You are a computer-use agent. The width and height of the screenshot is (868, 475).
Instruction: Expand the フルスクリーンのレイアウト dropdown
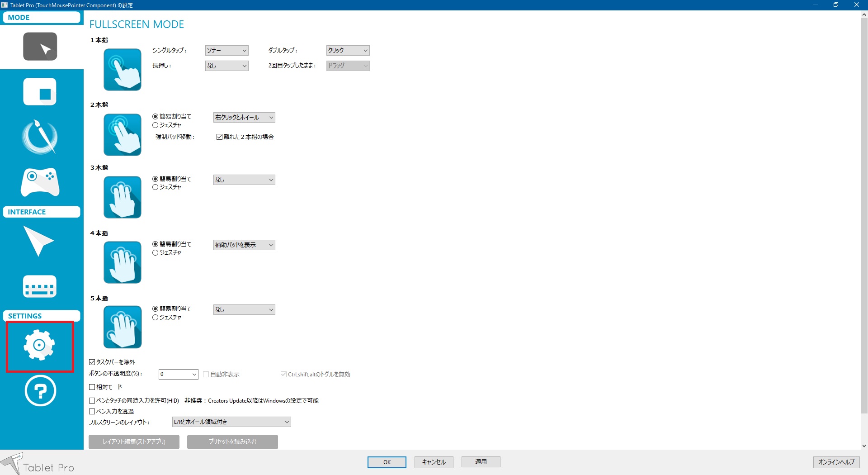pos(231,422)
